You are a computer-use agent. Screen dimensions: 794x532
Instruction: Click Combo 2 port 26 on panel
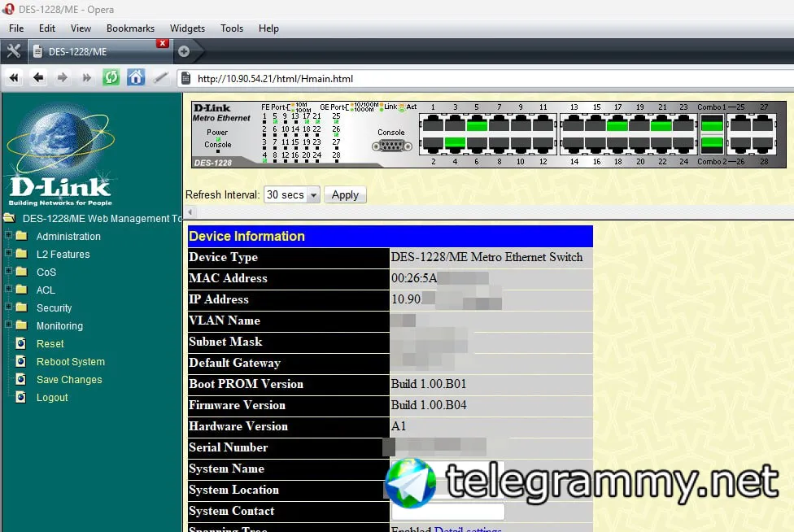[x=712, y=145]
